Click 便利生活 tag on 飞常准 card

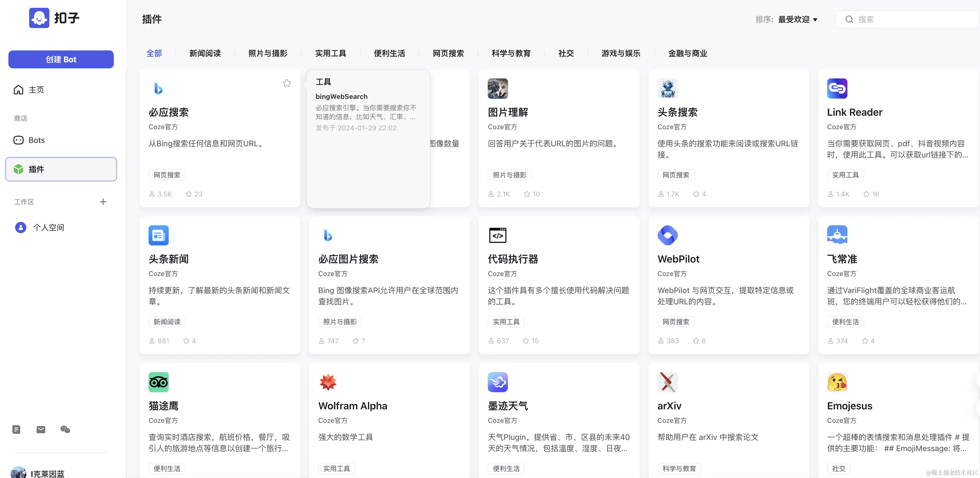(845, 322)
